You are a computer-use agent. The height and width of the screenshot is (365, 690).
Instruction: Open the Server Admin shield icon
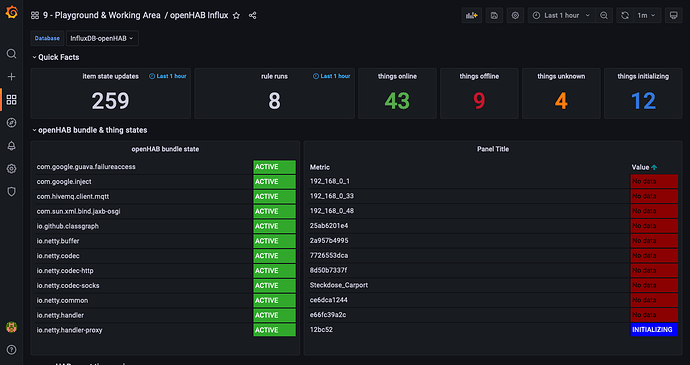click(11, 192)
